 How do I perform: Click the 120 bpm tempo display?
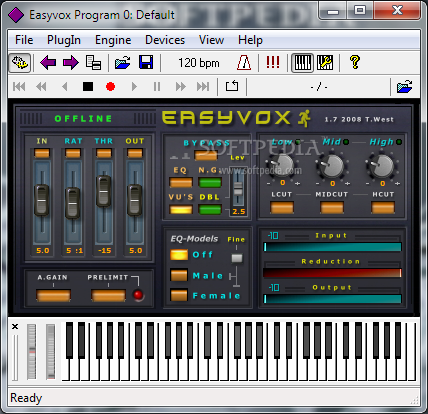click(x=199, y=63)
